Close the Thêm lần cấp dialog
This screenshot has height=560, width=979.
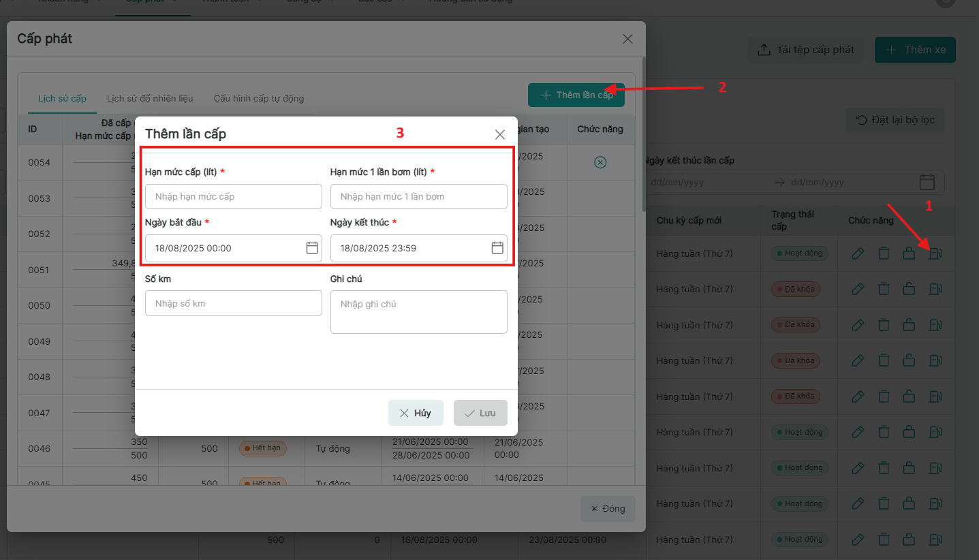pos(500,134)
